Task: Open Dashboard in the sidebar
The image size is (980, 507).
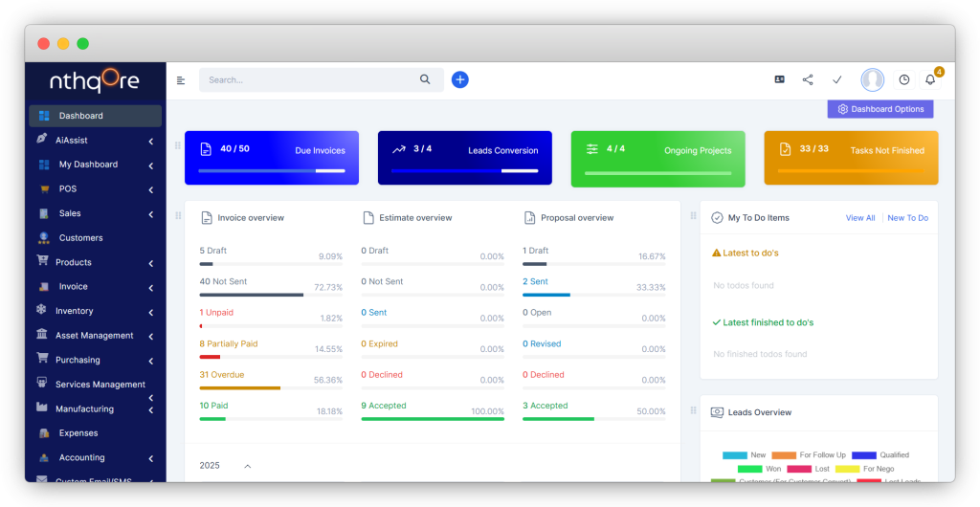Action: (95, 116)
